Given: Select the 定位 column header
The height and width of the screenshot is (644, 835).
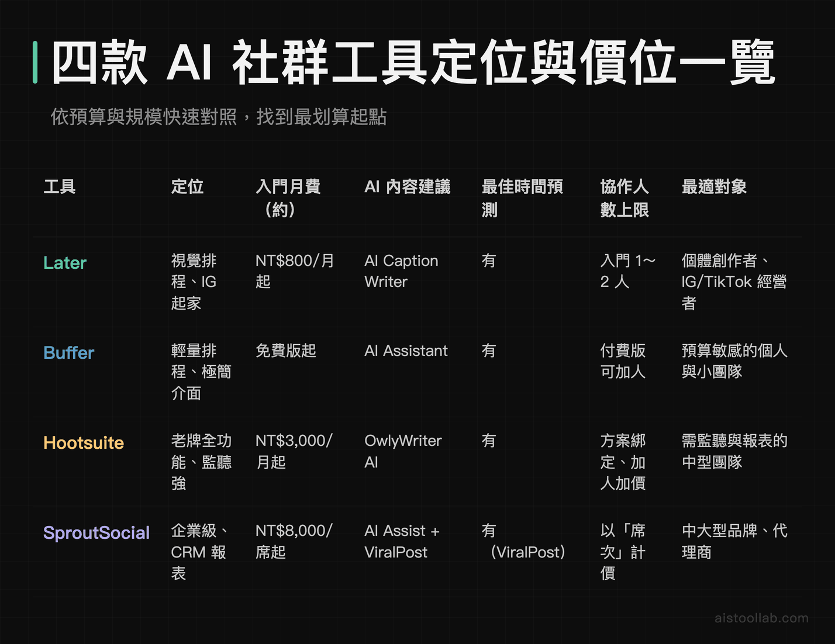Looking at the screenshot, I should click(187, 187).
